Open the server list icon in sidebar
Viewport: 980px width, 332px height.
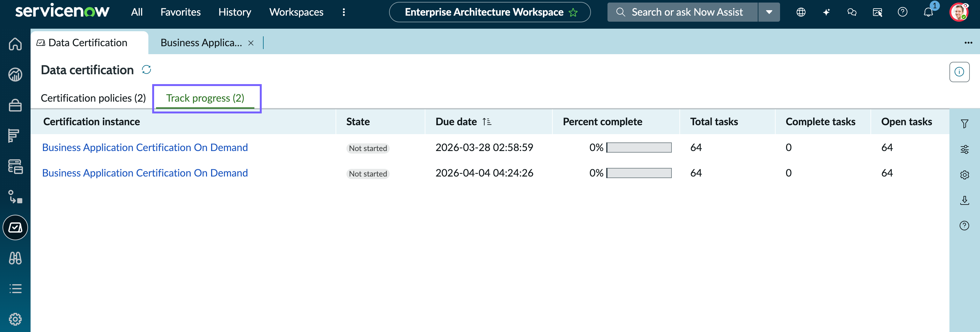[15, 166]
